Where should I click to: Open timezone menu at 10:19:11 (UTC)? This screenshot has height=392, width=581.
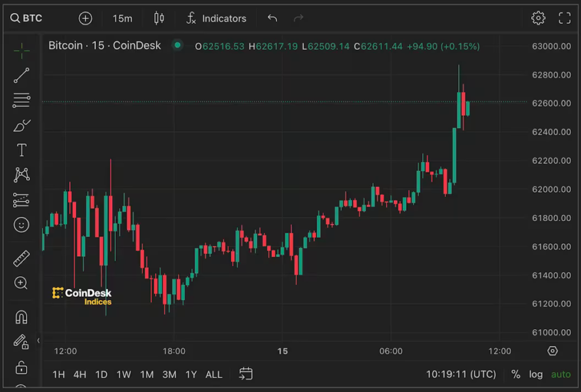[x=461, y=374]
